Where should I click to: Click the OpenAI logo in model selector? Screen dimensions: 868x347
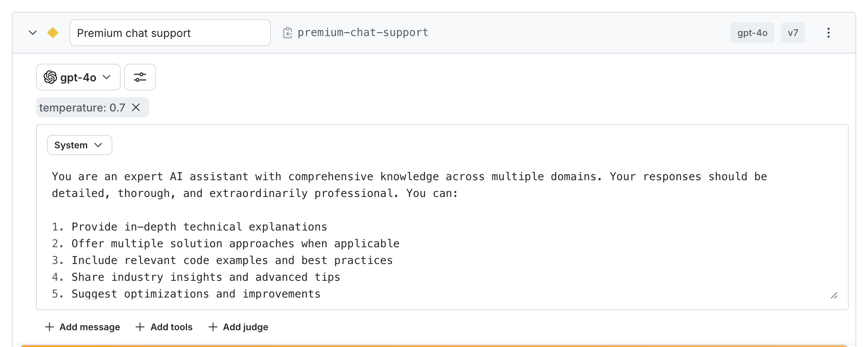(51, 77)
